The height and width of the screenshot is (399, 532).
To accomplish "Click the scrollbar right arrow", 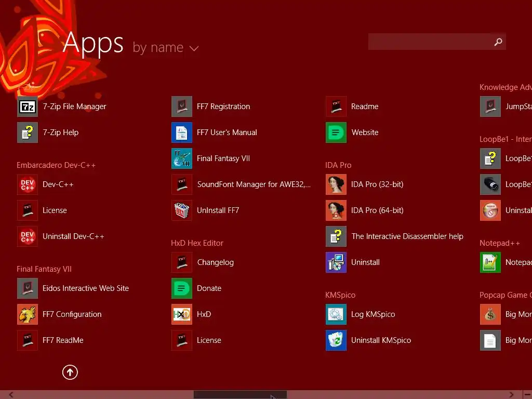I will click(x=511, y=395).
